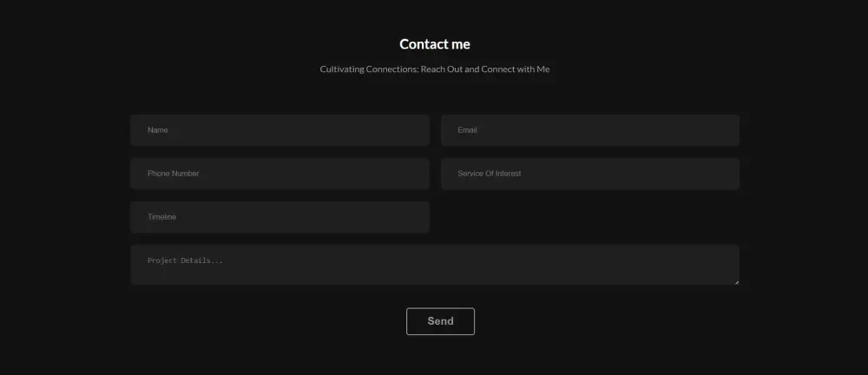
Task: Click the textarea resize handle corner
Action: coord(736,281)
